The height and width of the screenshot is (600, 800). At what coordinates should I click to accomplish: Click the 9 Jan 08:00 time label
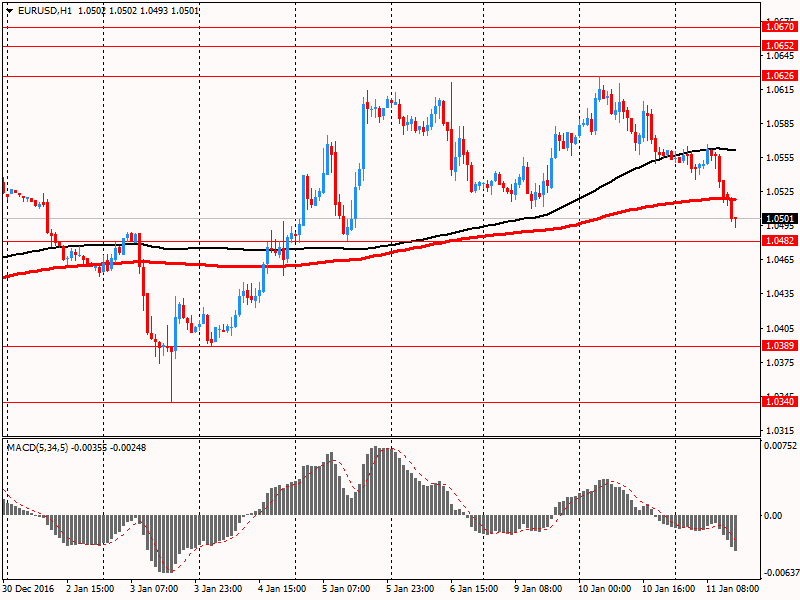[538, 588]
